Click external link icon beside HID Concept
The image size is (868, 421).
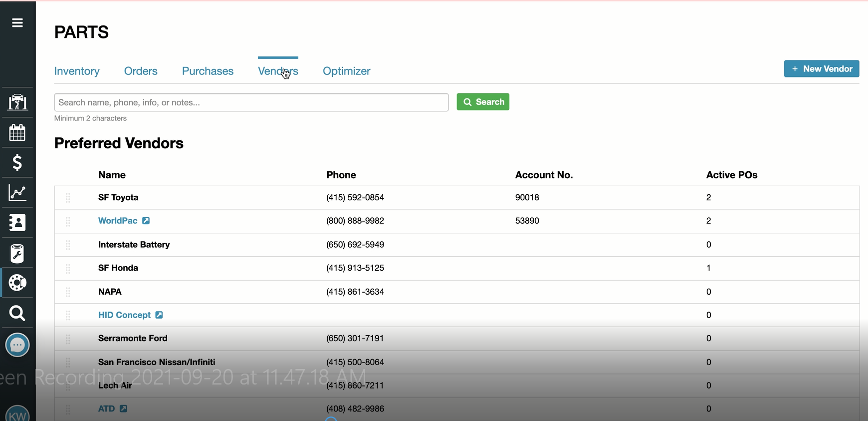coord(159,315)
